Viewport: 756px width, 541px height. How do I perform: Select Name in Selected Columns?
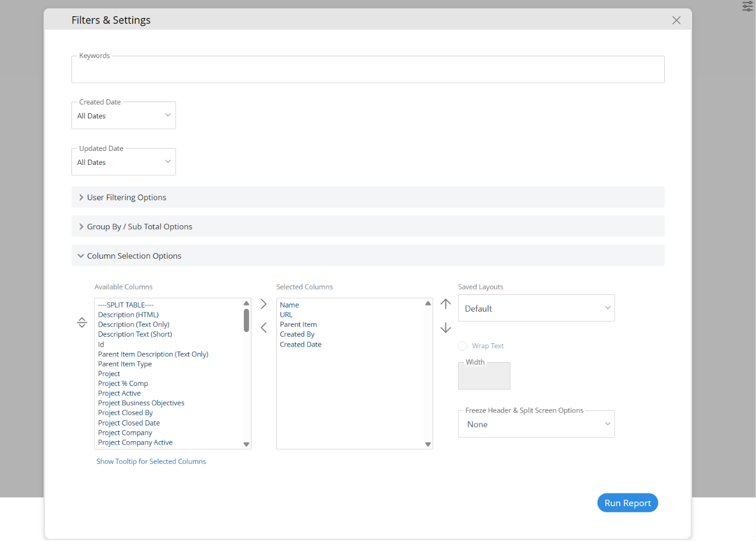pyautogui.click(x=290, y=305)
